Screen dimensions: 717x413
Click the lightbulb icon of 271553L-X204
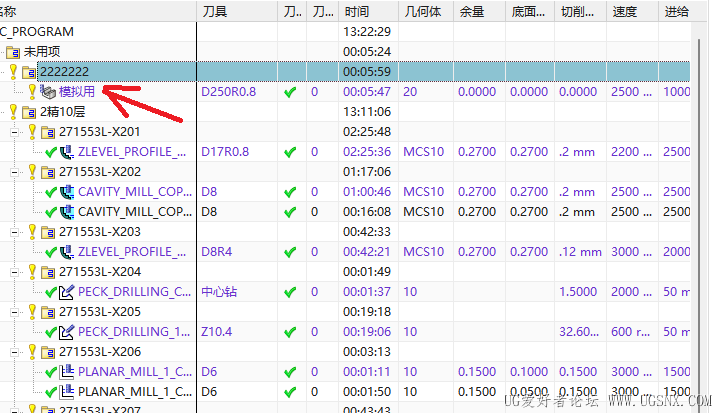(x=32, y=271)
